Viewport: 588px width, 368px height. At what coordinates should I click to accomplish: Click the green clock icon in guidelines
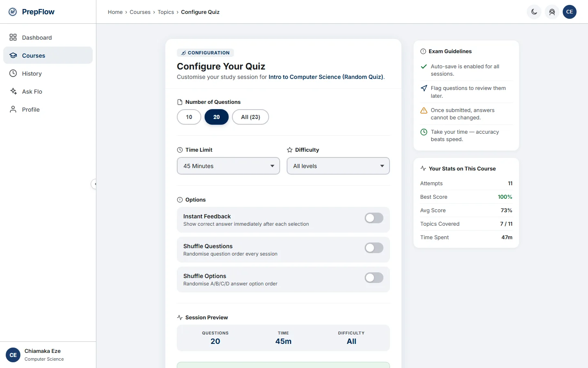[424, 132]
